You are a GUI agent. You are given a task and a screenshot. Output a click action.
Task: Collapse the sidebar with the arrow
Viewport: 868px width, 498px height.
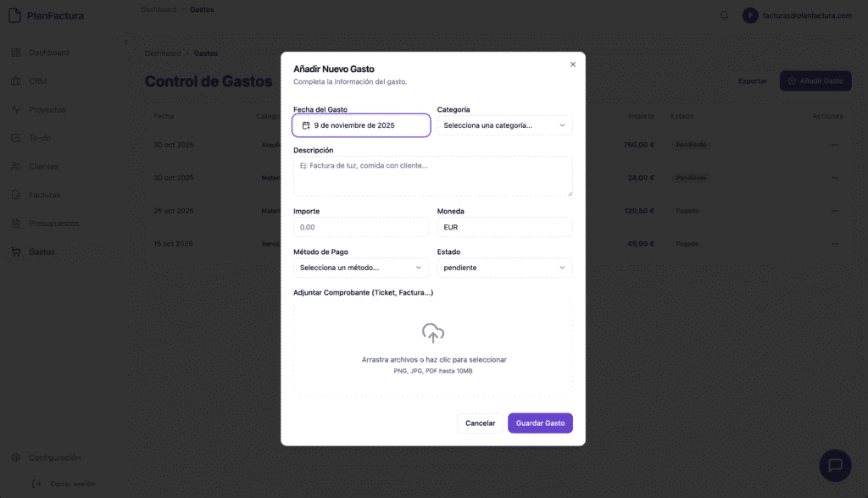(x=125, y=42)
